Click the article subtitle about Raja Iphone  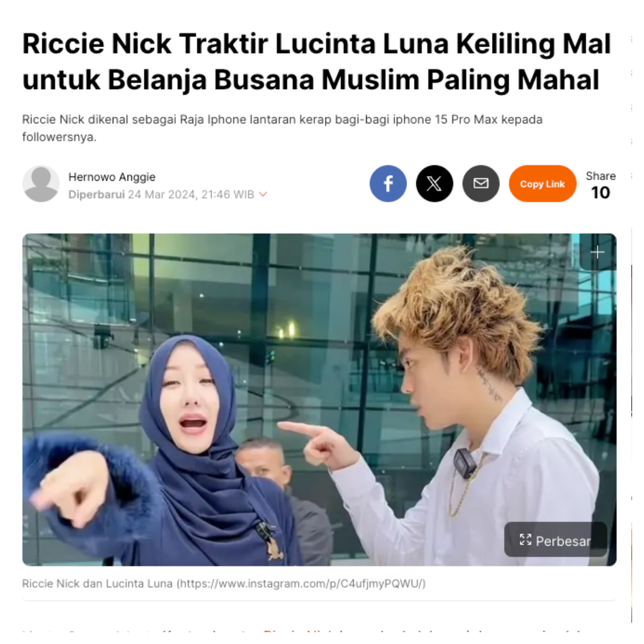pyautogui.click(x=282, y=128)
